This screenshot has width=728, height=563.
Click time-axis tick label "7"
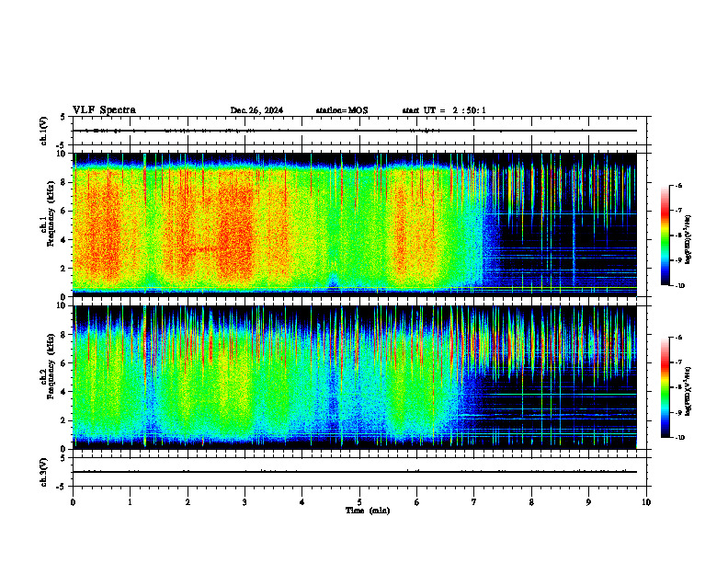(x=474, y=502)
